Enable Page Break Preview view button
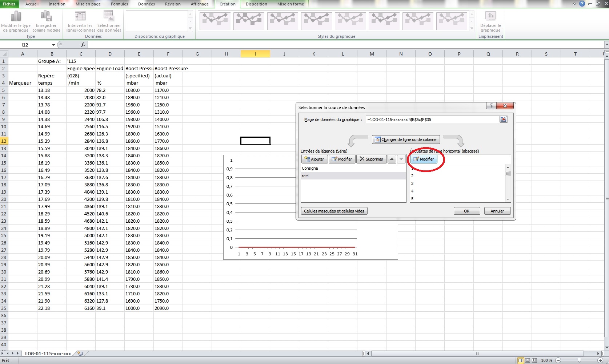Screen dimensions: 609x364 pos(534,360)
